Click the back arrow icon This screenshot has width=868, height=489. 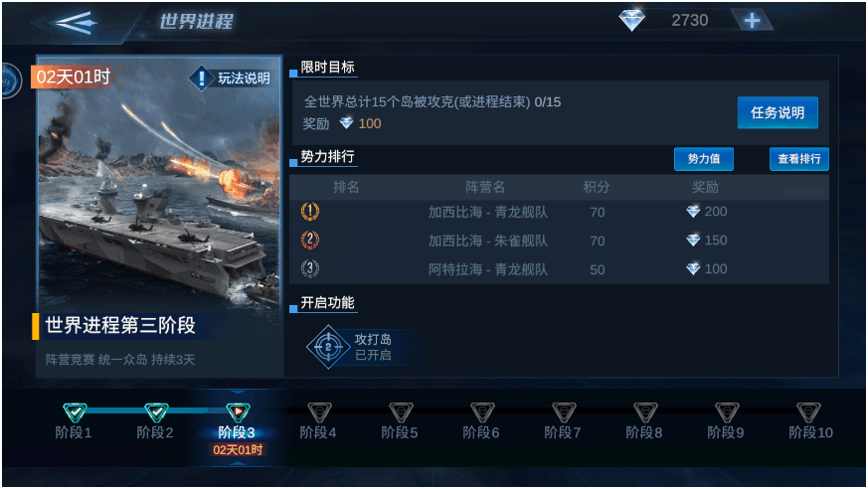coord(77,23)
